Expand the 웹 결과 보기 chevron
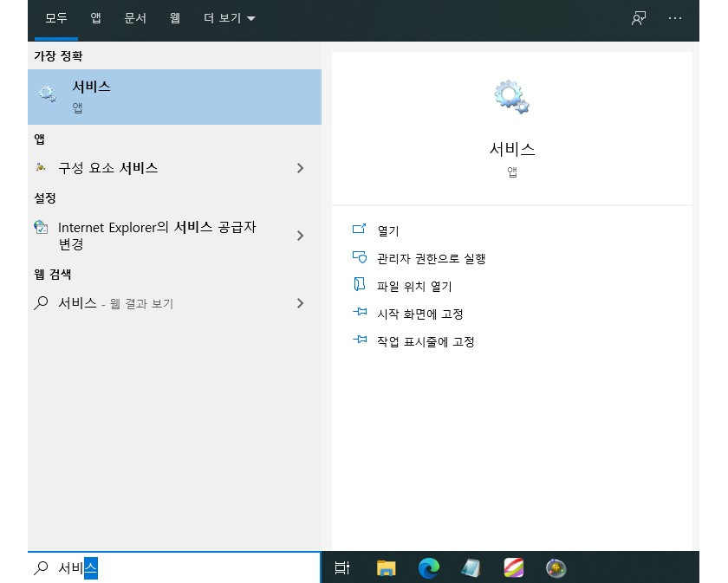Viewport: 728px width, 583px height. 301,303
